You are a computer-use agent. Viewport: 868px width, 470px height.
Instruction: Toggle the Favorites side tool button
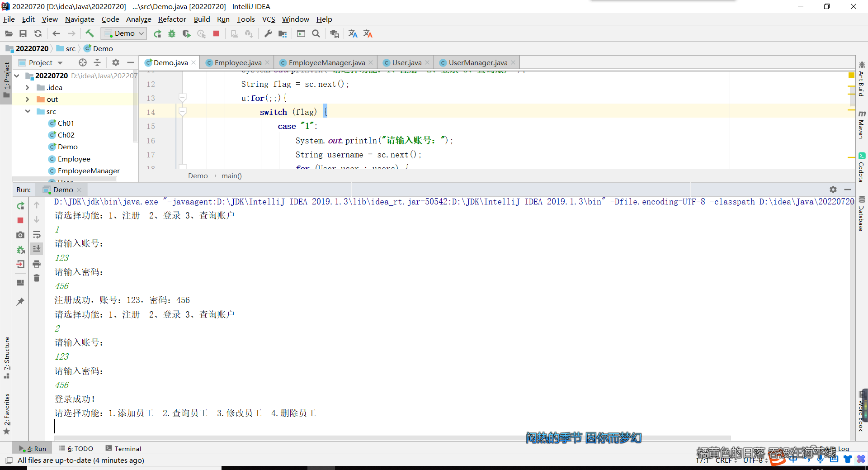point(6,414)
